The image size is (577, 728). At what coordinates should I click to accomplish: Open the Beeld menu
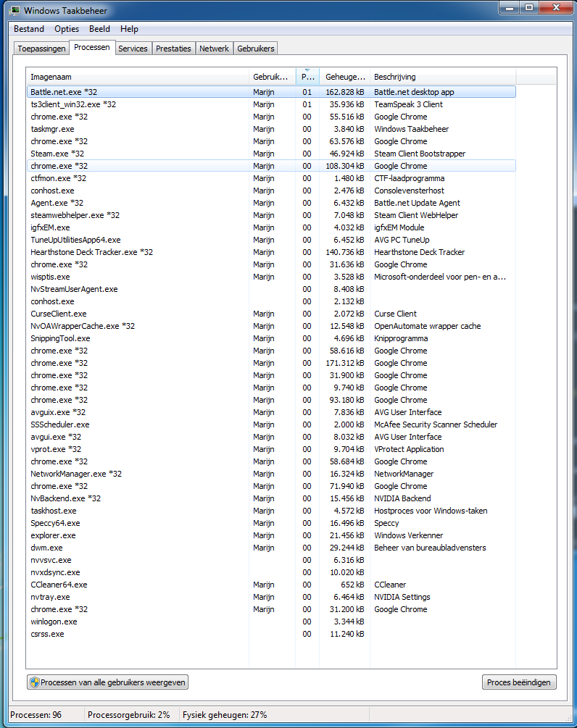tap(99, 29)
